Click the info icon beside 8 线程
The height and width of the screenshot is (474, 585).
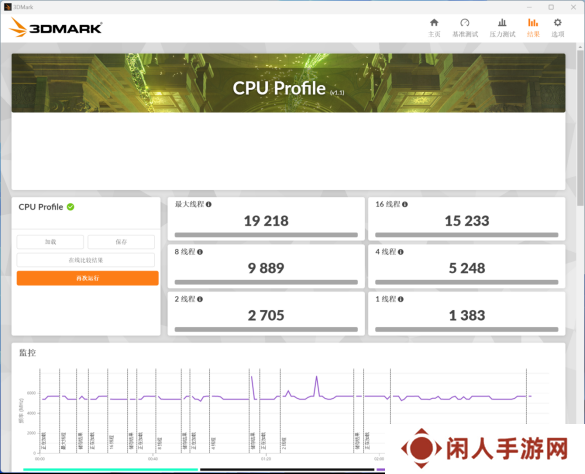[x=200, y=252]
